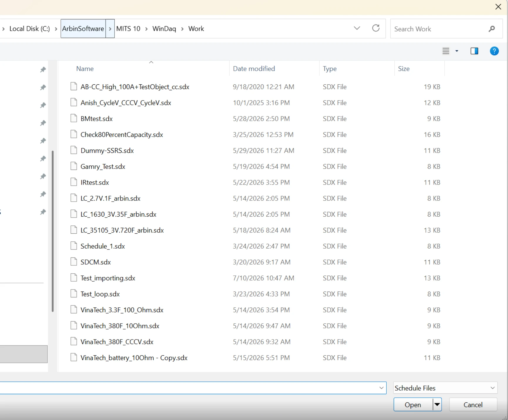This screenshot has height=420, width=508.
Task: Sort by Name column header
Action: click(85, 68)
